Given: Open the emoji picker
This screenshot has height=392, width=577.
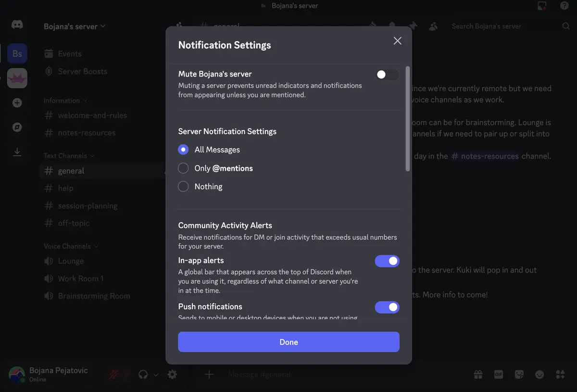Looking at the screenshot, I should pos(539,374).
